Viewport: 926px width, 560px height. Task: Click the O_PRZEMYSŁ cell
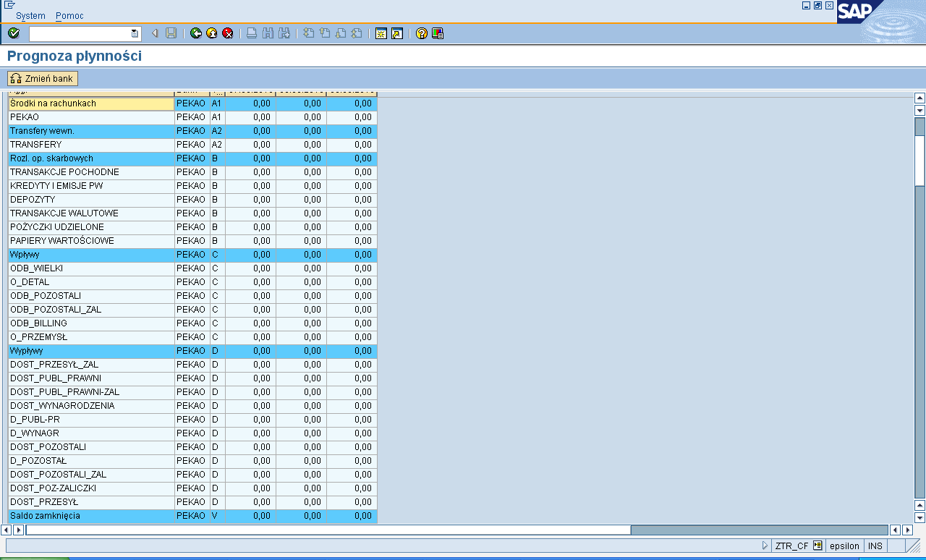coord(91,337)
